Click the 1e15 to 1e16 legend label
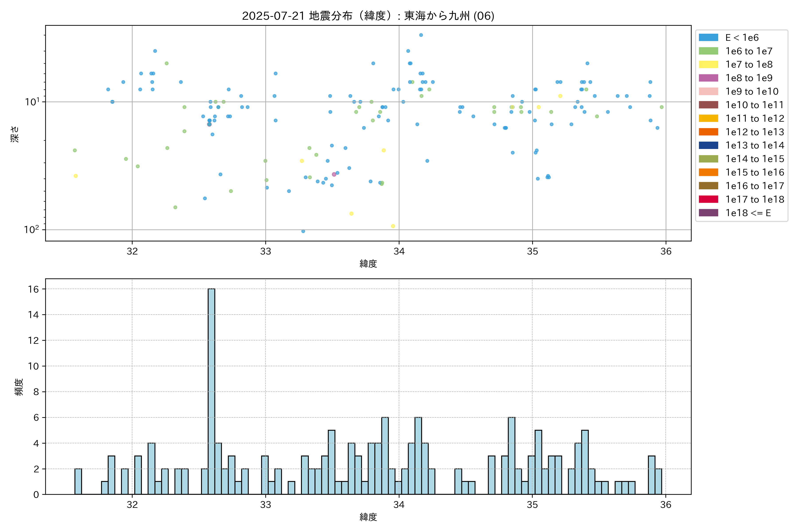This screenshot has height=532, width=798. pyautogui.click(x=755, y=172)
